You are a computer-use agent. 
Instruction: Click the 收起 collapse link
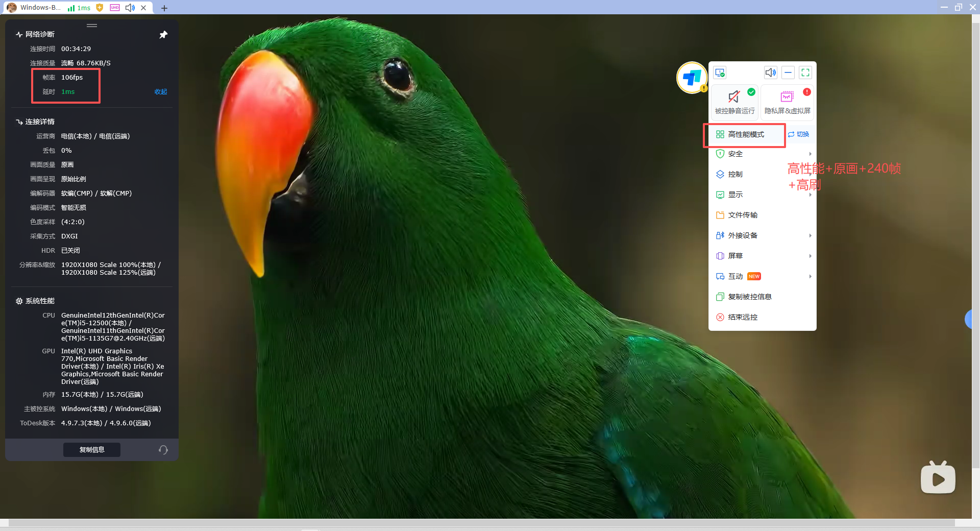[x=161, y=92]
